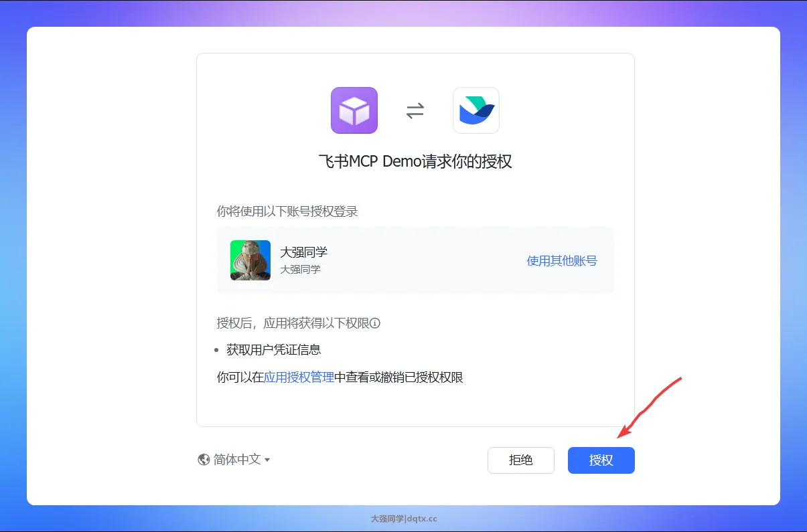The width and height of the screenshot is (807, 532).
Task: Click the 授权后，应用将获得以下权限 text
Action: coord(293,324)
